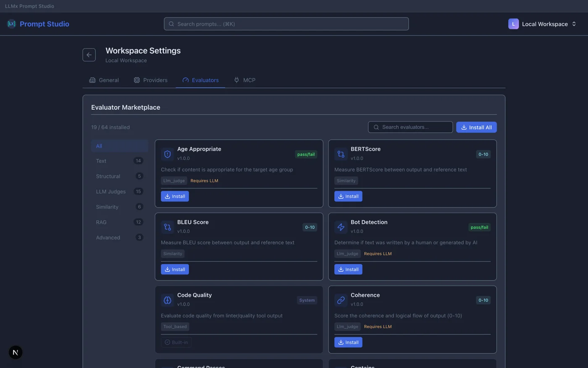Click the purple L workspace avatar
The height and width of the screenshot is (368, 588).
coord(513,24)
